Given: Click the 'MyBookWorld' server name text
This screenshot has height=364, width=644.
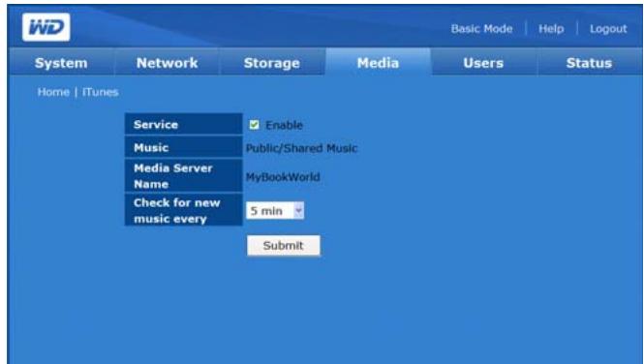Looking at the screenshot, I should pyautogui.click(x=283, y=177).
